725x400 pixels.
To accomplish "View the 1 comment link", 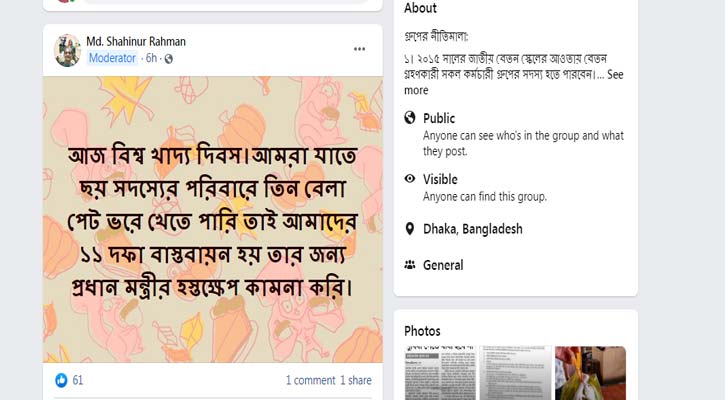I will coord(310,380).
